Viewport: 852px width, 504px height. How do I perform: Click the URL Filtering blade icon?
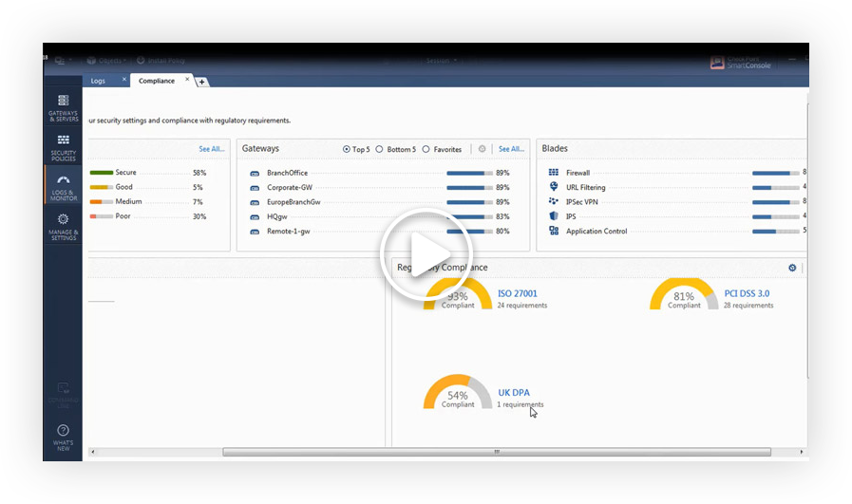pos(554,187)
